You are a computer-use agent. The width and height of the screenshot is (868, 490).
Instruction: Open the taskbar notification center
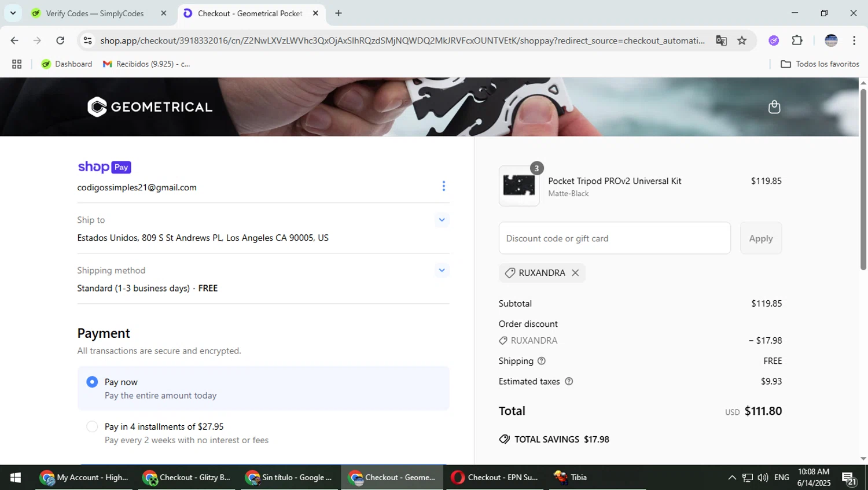click(849, 478)
